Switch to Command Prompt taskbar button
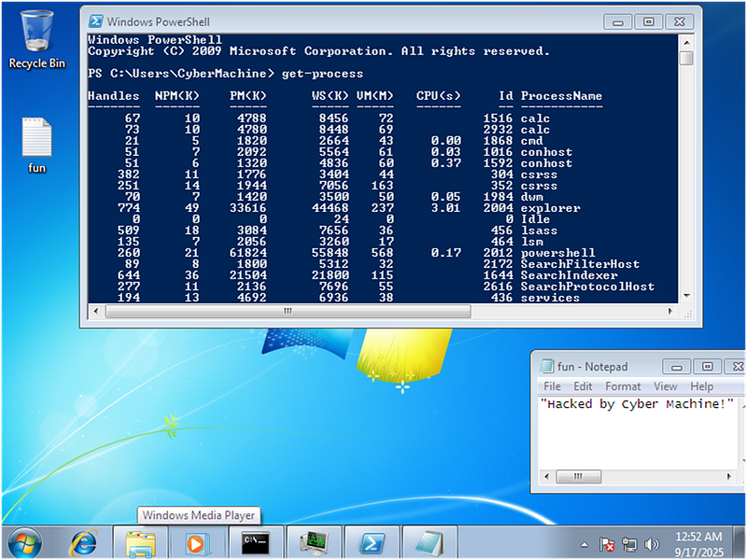Screen dimensions: 747x560 click(x=256, y=543)
